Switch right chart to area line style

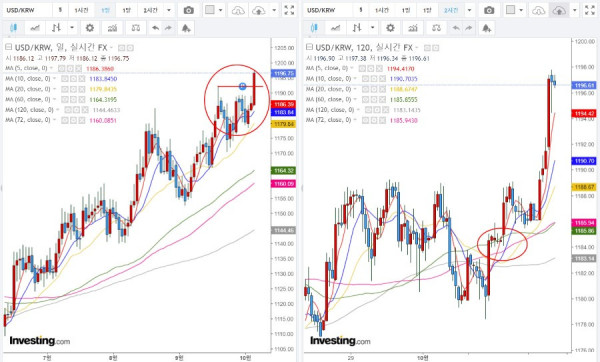pos(336,28)
